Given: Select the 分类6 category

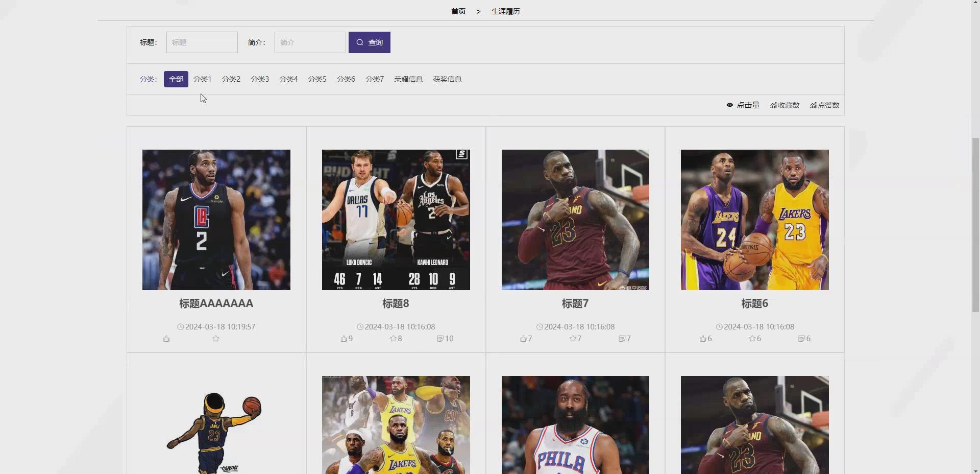Looking at the screenshot, I should point(346,79).
